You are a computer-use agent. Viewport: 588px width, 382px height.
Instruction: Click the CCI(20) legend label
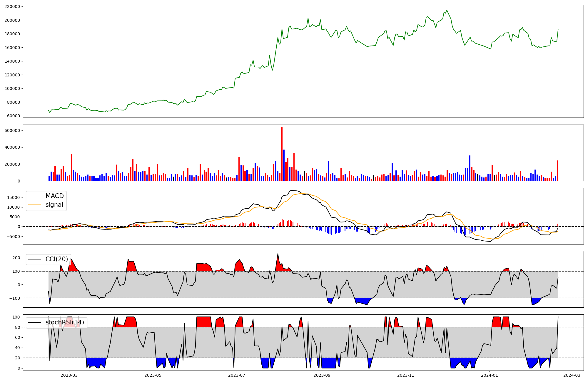click(57, 259)
